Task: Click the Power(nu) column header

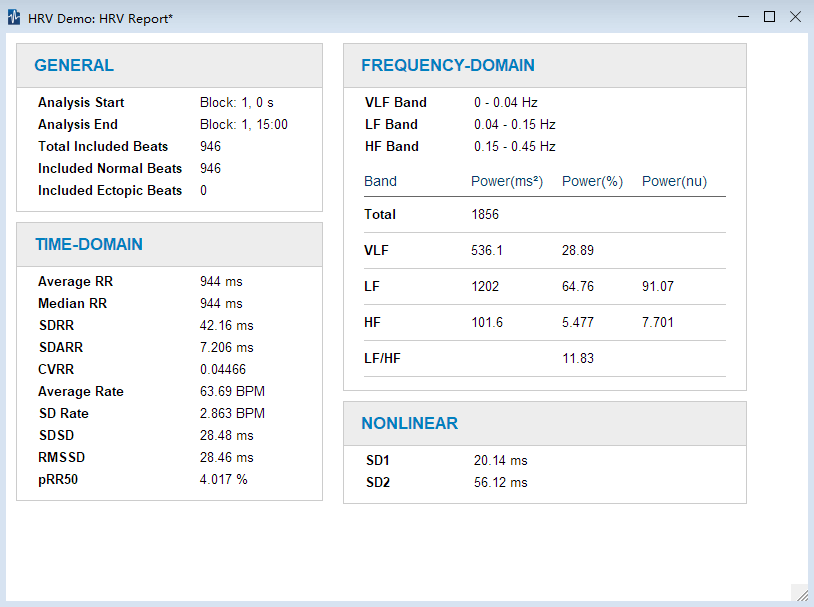Action: tap(674, 182)
